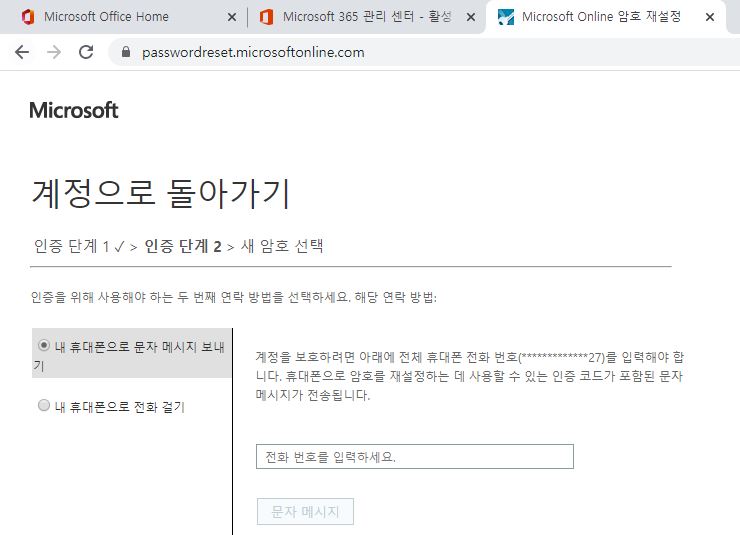The height and width of the screenshot is (535, 740).
Task: Click the padlock site security icon
Action: coord(126,52)
